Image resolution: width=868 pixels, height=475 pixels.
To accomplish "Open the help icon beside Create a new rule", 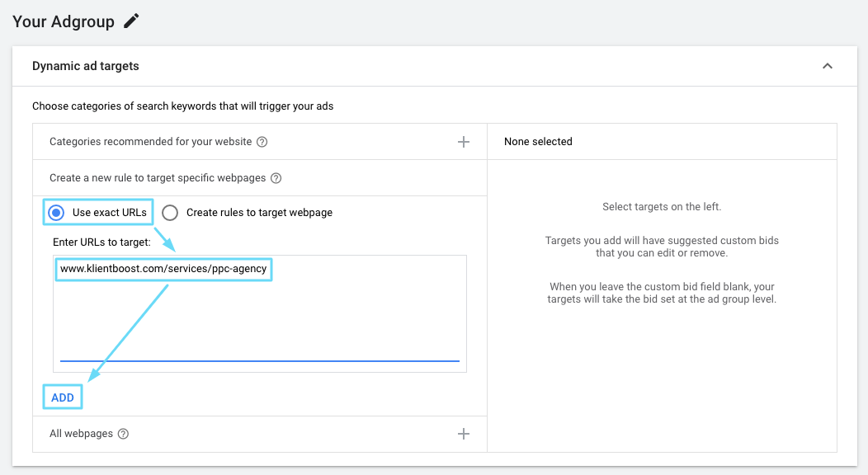I will [276, 178].
